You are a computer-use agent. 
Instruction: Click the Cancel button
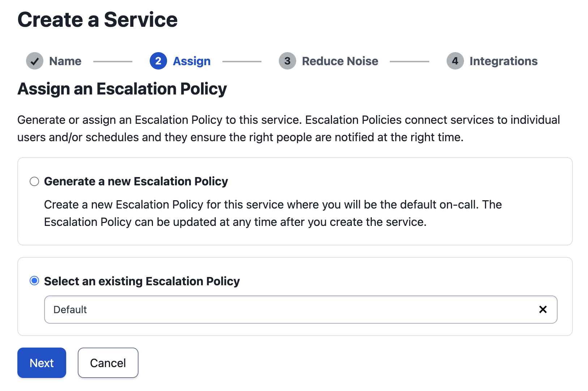click(108, 363)
